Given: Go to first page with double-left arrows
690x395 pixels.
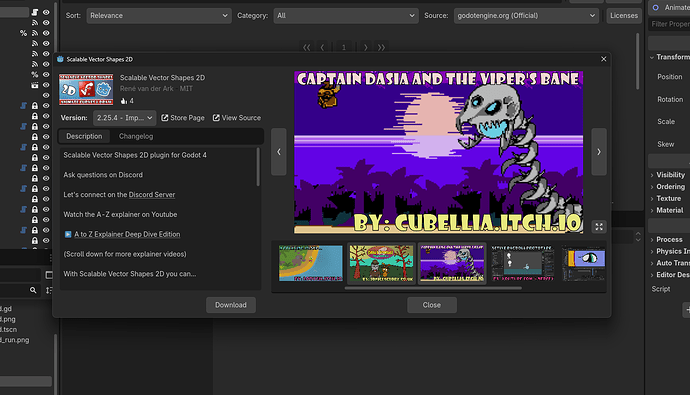Looking at the screenshot, I should (307, 47).
